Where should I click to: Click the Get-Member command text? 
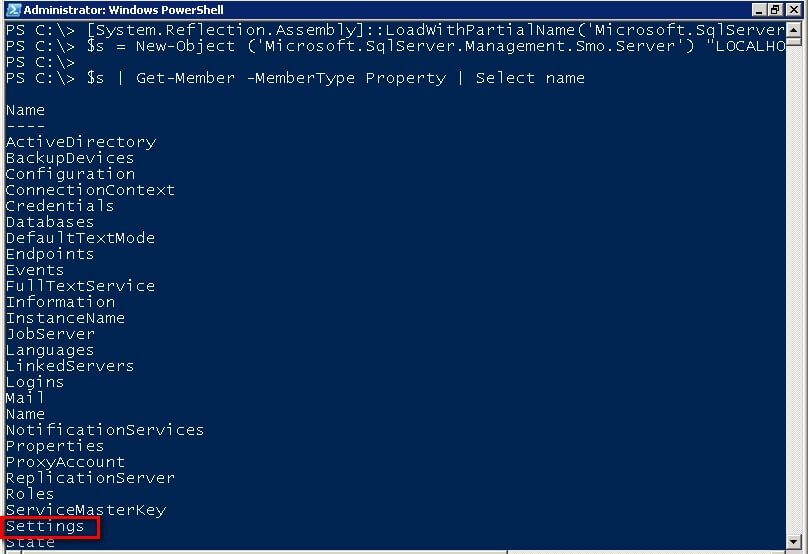186,78
